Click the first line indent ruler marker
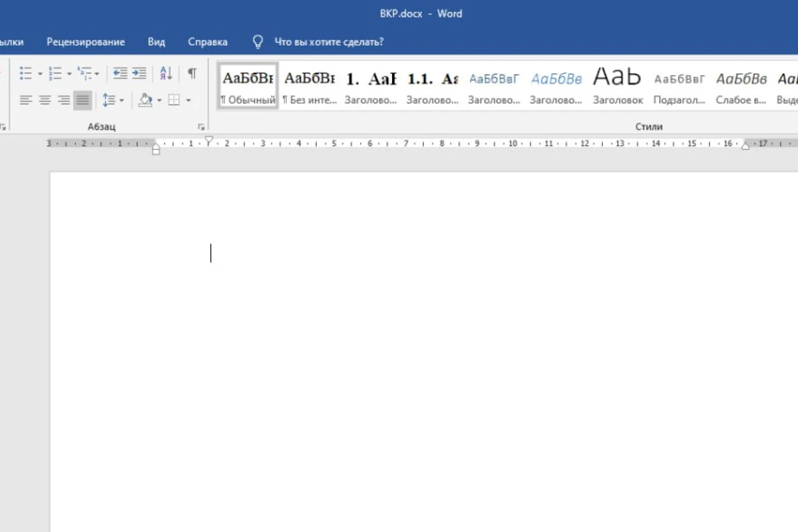This screenshot has width=798, height=532. pyautogui.click(x=209, y=140)
